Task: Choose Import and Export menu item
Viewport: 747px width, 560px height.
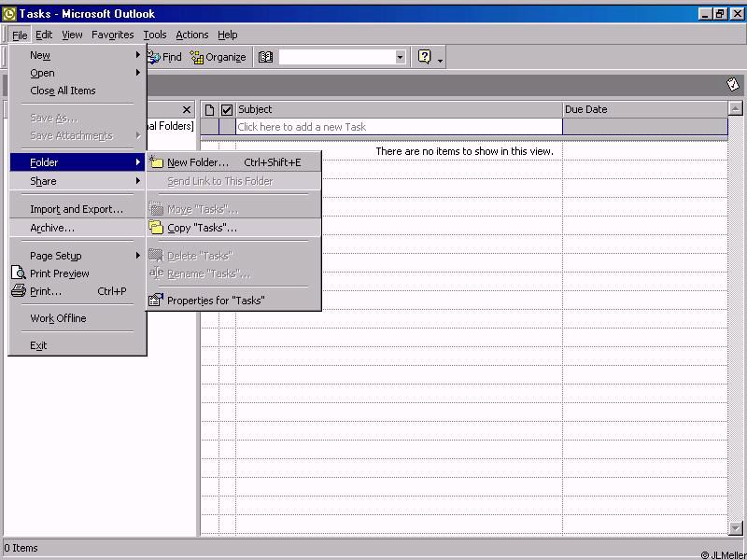Action: pyautogui.click(x=76, y=209)
